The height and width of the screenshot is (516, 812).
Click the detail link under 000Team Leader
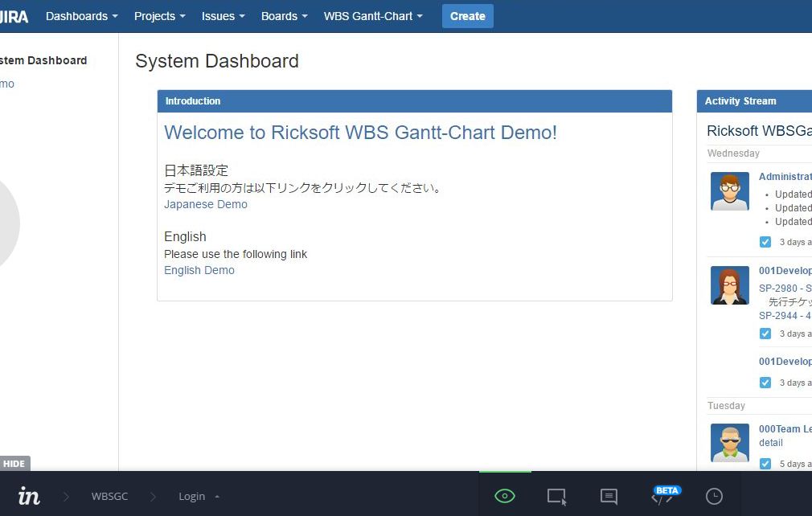pos(770,443)
